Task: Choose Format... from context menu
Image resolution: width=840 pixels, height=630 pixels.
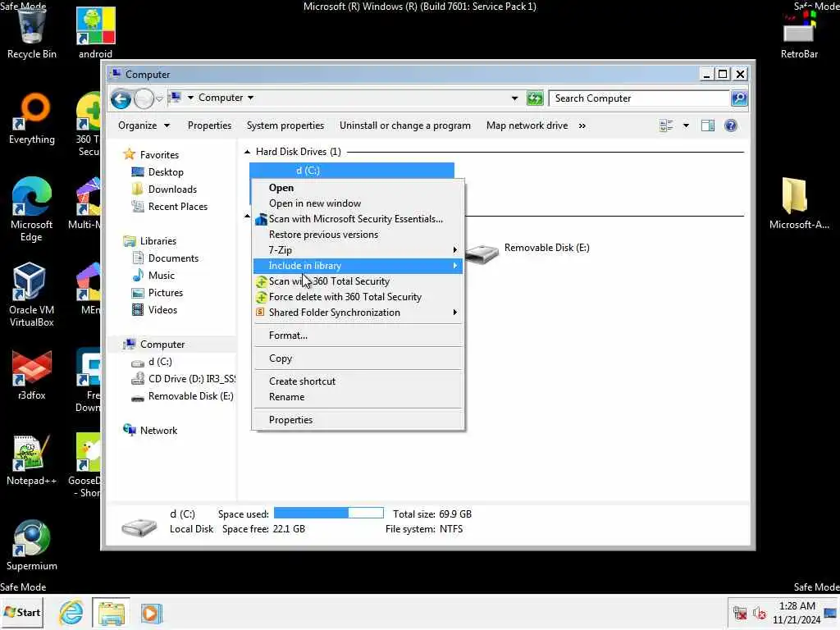Action: coord(358,336)
